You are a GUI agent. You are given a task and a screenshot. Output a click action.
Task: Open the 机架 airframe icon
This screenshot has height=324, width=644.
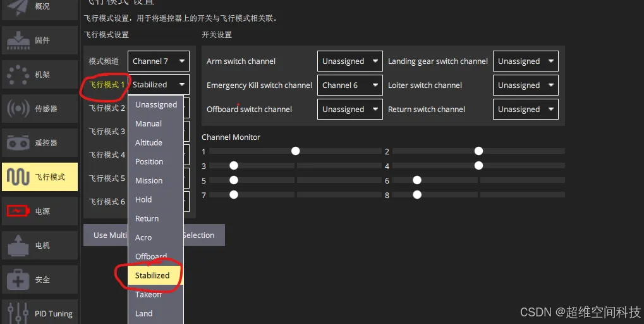(x=18, y=75)
